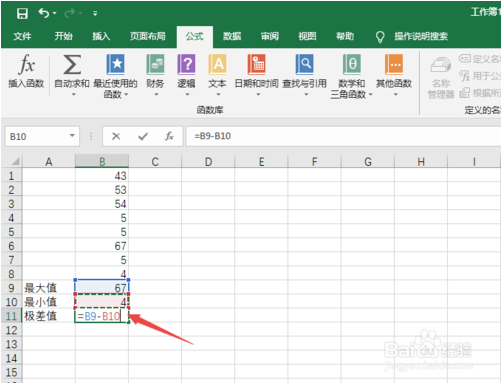Open the 帮助 ribbon tab
The image size is (504, 385).
[345, 36]
